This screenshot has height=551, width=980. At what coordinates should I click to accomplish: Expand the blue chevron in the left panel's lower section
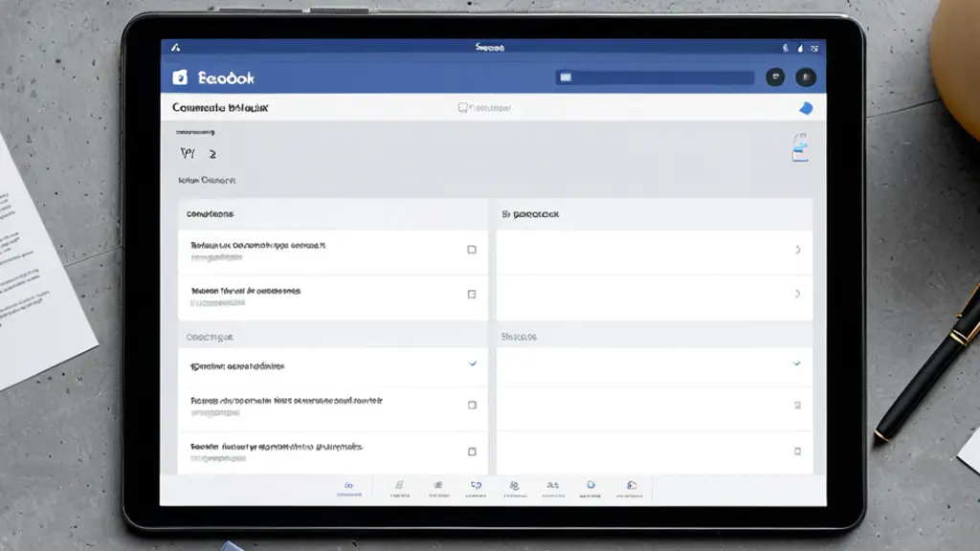(x=473, y=364)
